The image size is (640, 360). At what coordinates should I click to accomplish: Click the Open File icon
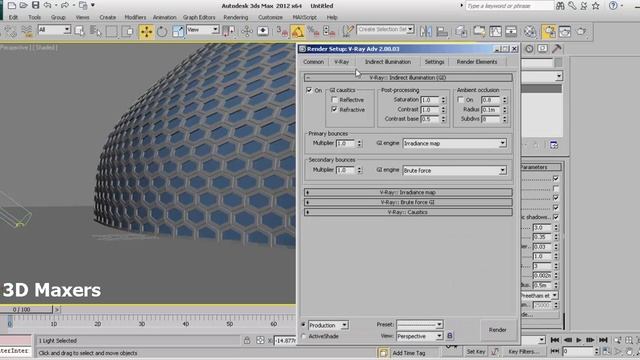[24, 6]
